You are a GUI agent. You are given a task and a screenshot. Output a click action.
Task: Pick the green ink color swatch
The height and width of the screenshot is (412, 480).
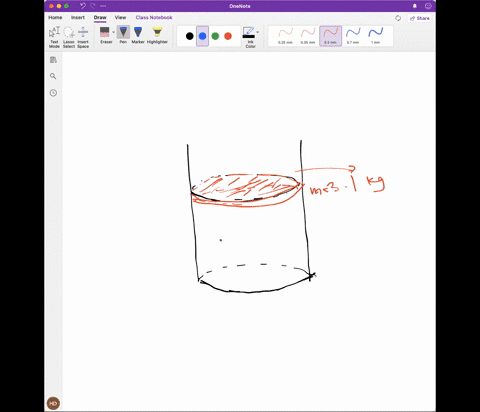pos(215,36)
